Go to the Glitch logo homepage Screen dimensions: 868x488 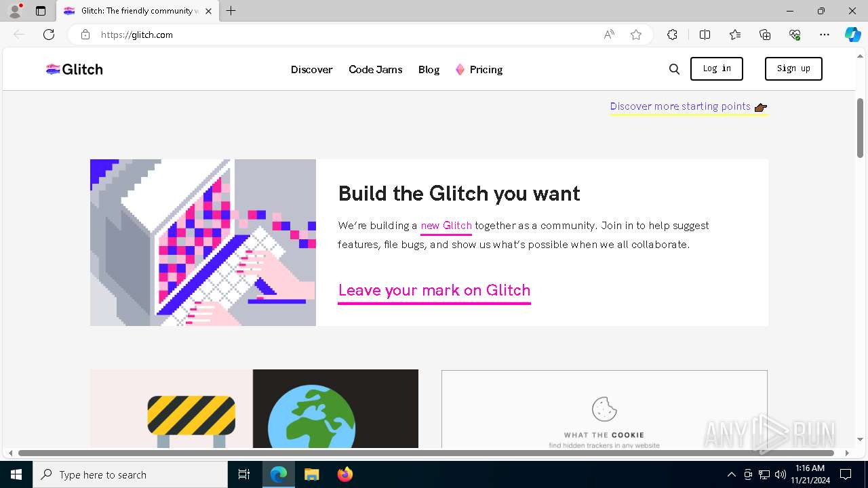[74, 69]
